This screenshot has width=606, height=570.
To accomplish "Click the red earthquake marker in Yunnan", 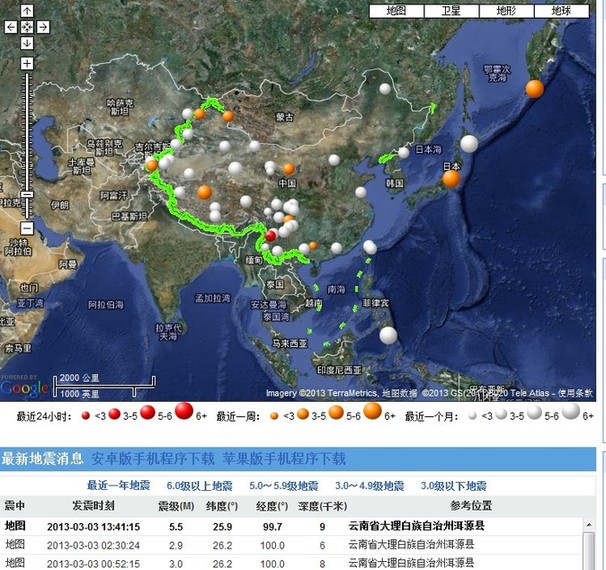I will tap(271, 236).
